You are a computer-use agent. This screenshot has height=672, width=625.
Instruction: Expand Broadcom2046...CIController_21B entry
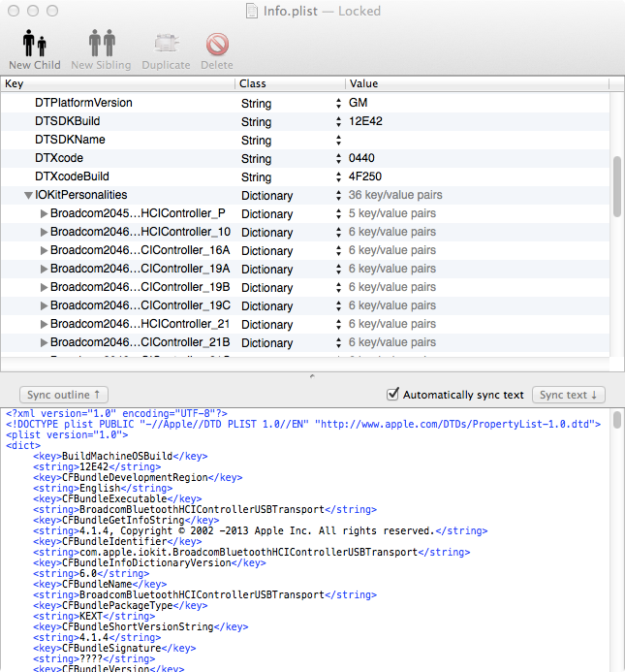44,342
